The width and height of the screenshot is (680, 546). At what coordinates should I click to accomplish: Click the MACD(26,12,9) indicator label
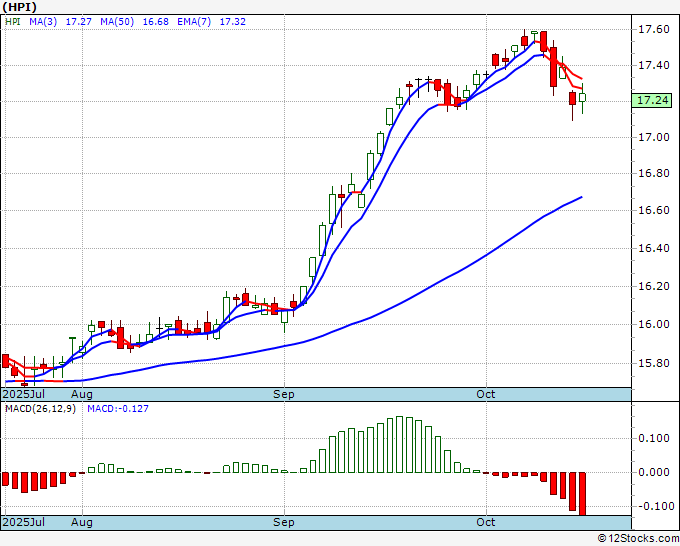coord(40,409)
